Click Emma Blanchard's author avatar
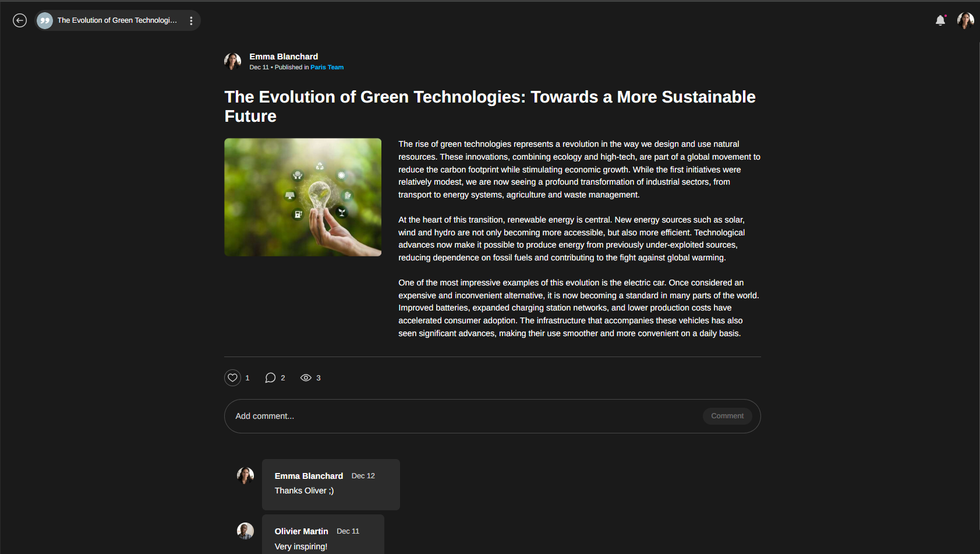The width and height of the screenshot is (980, 554). pos(233,61)
